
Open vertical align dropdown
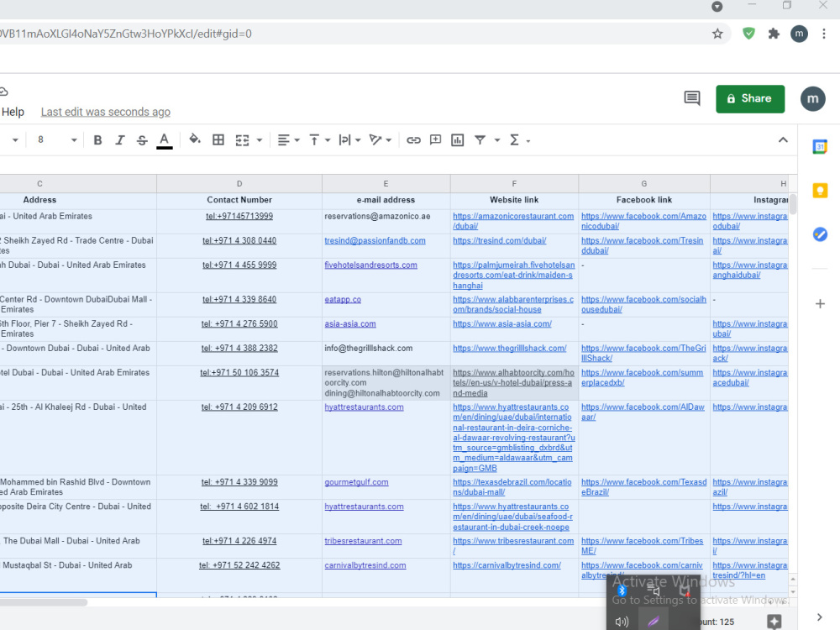(320, 140)
